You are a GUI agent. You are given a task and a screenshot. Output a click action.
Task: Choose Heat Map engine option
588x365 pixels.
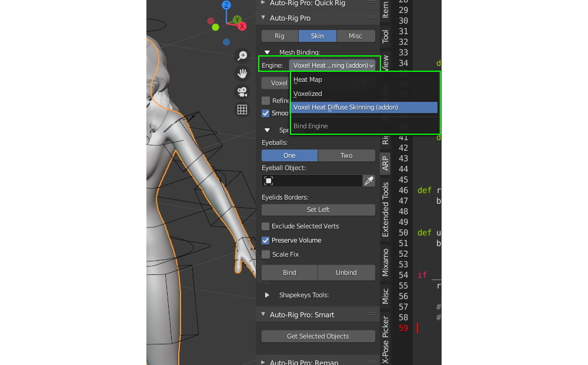(364, 79)
